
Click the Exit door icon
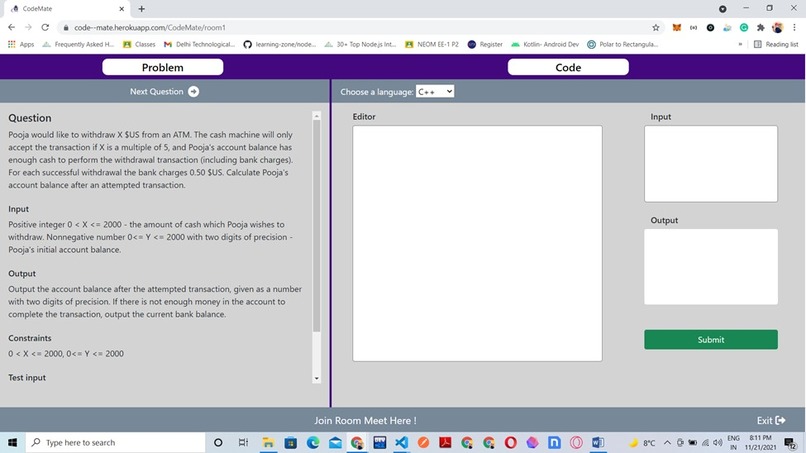[780, 421]
